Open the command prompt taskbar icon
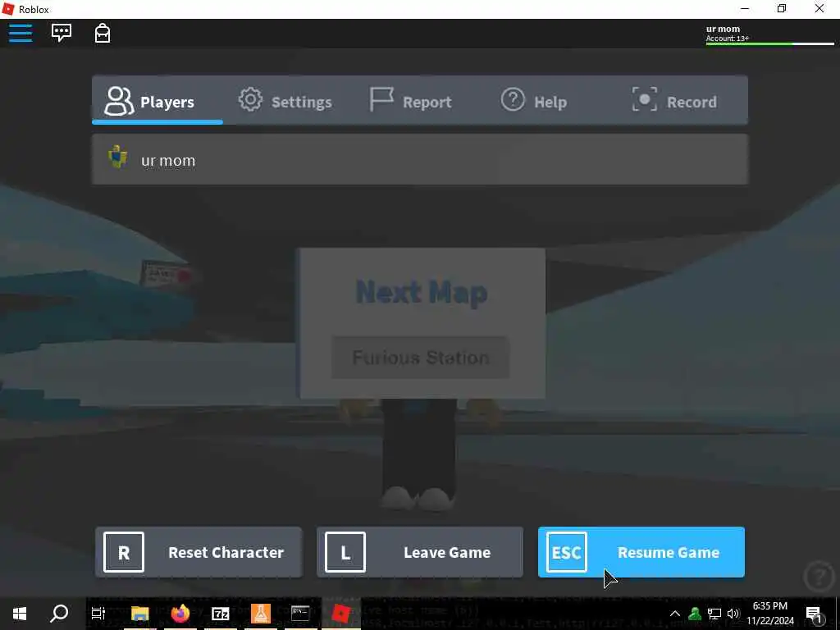The height and width of the screenshot is (630, 840). 300,614
